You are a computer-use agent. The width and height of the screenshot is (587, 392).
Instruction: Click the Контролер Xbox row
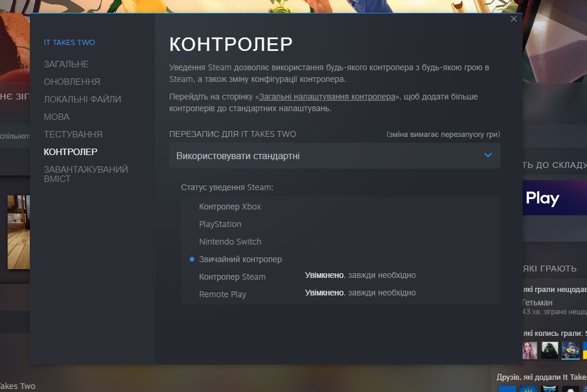coord(340,207)
